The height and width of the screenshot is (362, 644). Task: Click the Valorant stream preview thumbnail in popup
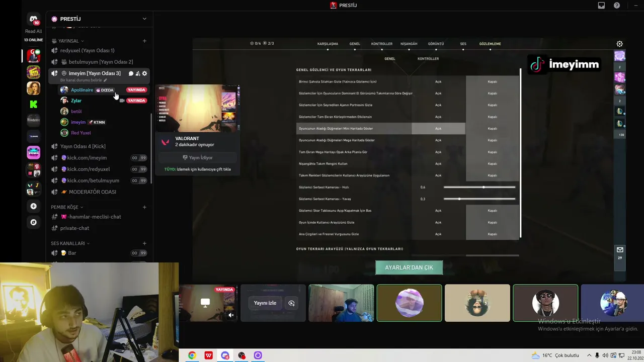(198, 109)
